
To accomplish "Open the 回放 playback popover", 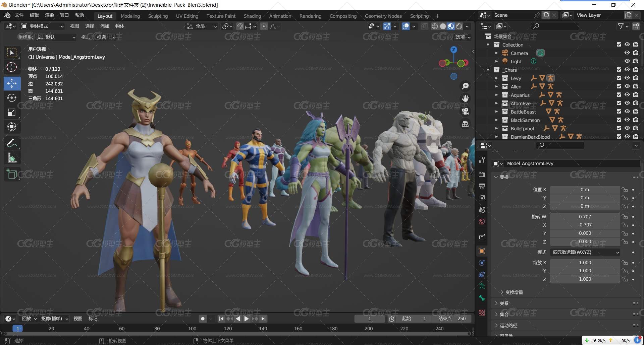I will point(29,319).
